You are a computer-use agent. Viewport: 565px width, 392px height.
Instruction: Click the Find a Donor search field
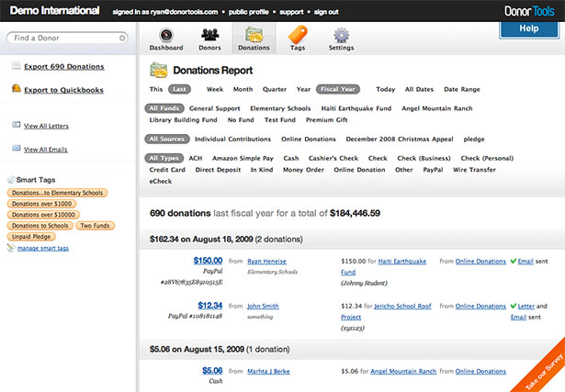tap(67, 38)
